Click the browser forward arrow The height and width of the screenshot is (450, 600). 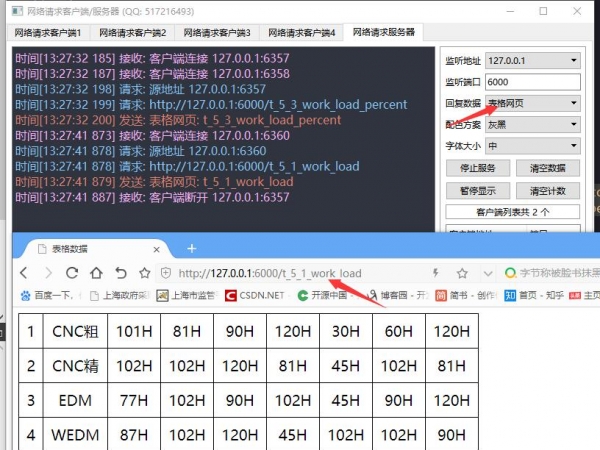[x=47, y=273]
